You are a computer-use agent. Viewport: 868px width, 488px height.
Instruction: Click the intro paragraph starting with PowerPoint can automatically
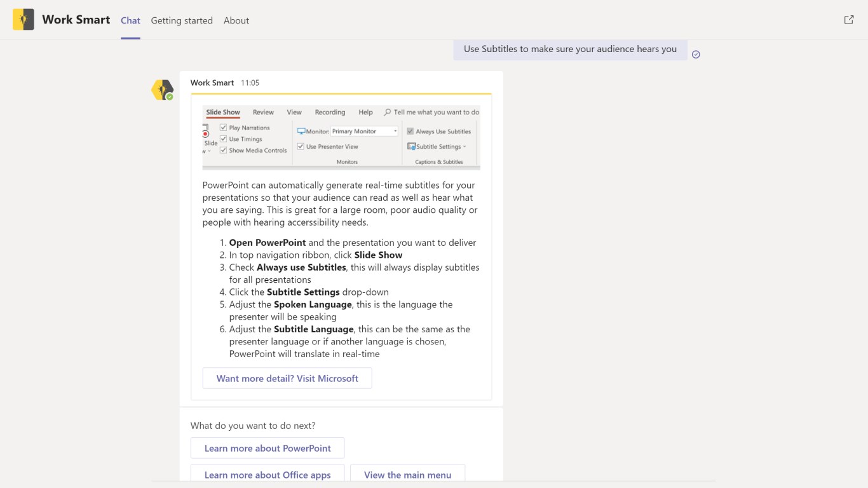pos(341,204)
